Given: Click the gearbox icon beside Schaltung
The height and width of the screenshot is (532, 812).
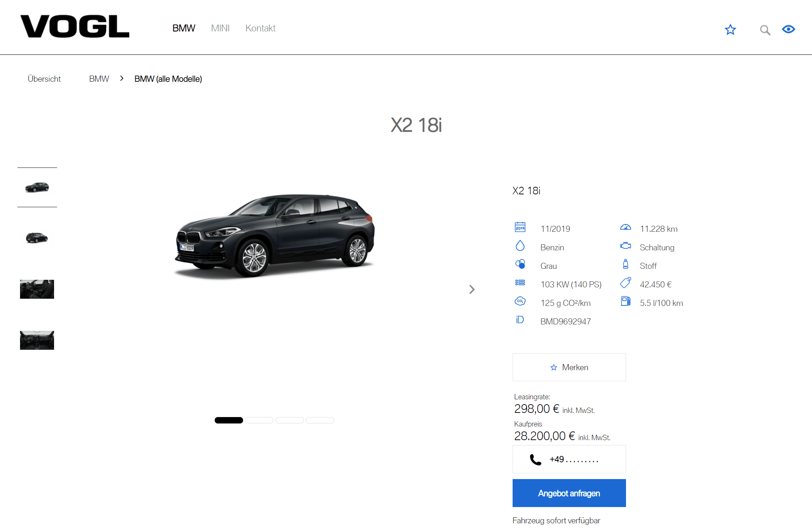Looking at the screenshot, I should coord(626,246).
